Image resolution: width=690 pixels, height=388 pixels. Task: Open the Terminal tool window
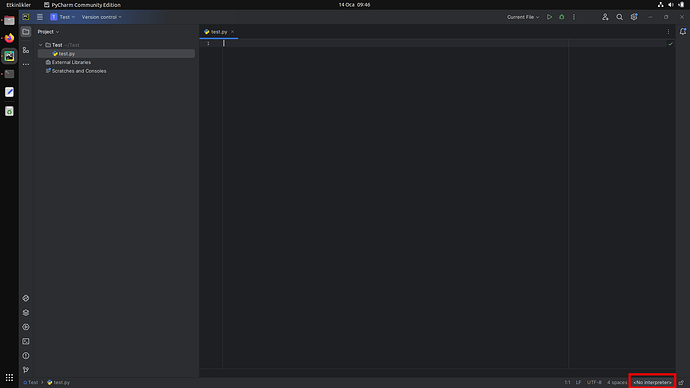click(26, 341)
